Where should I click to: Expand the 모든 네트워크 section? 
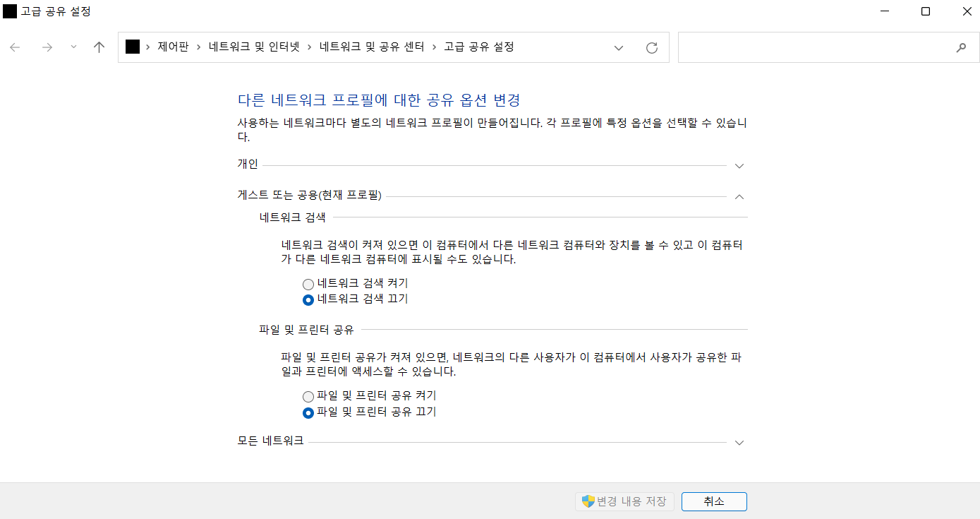[x=739, y=443]
